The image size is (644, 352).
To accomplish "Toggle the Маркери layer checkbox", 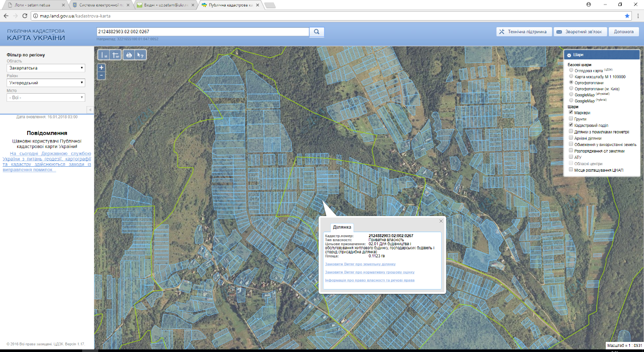I will tap(571, 113).
